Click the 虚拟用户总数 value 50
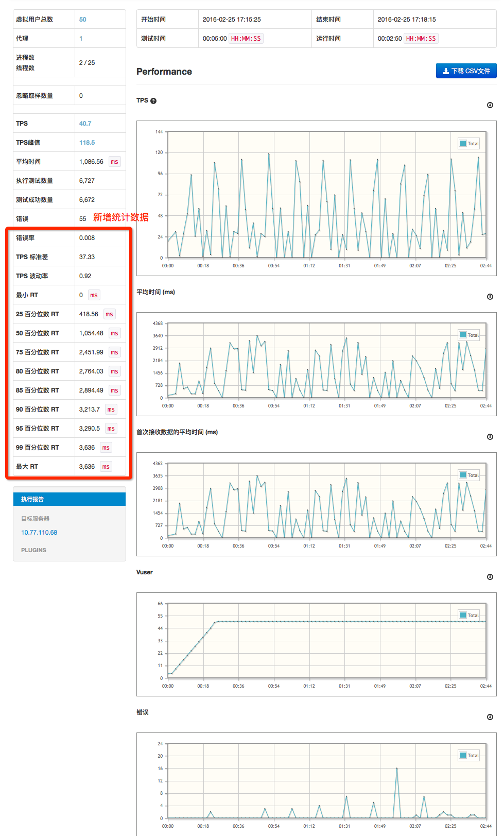This screenshot has height=836, width=504. [x=83, y=20]
